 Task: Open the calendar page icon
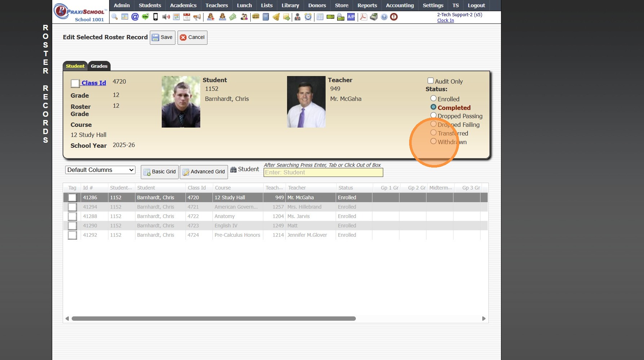point(187,17)
